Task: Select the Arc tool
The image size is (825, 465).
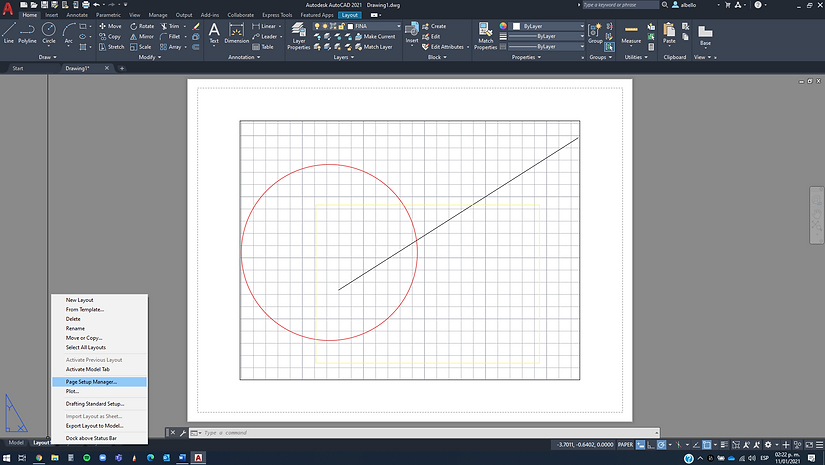Action: click(x=68, y=33)
